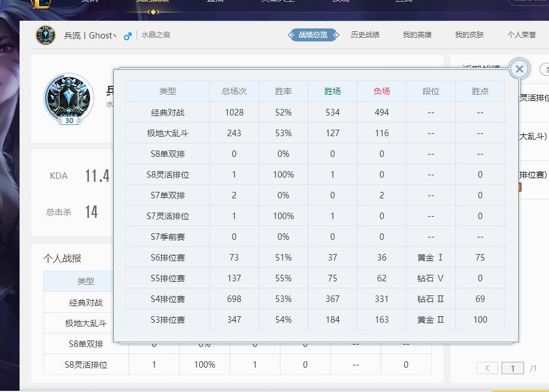Click the 钻石 V rank cell
The image size is (549, 392).
pos(430,278)
